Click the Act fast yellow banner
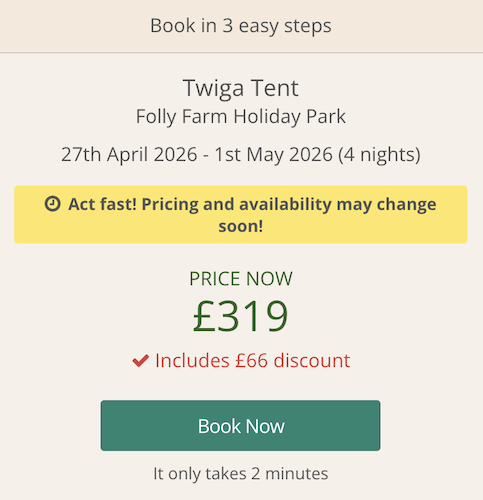The image size is (483, 500). (241, 214)
